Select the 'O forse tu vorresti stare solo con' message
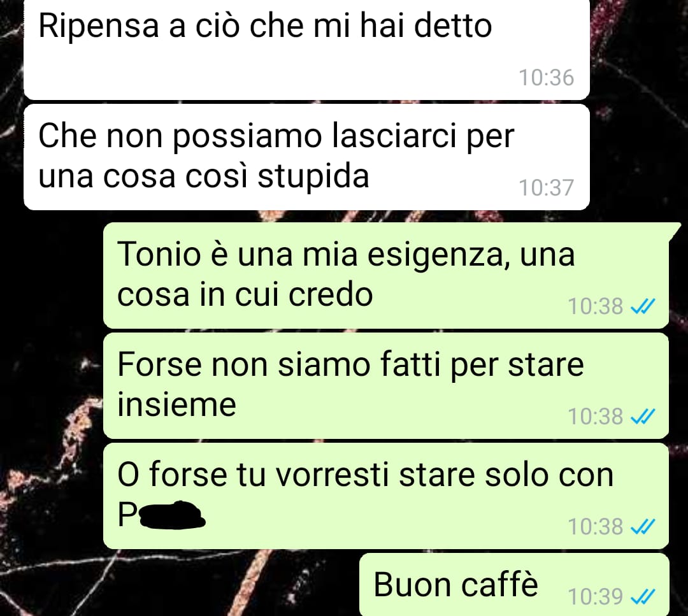 [386, 496]
